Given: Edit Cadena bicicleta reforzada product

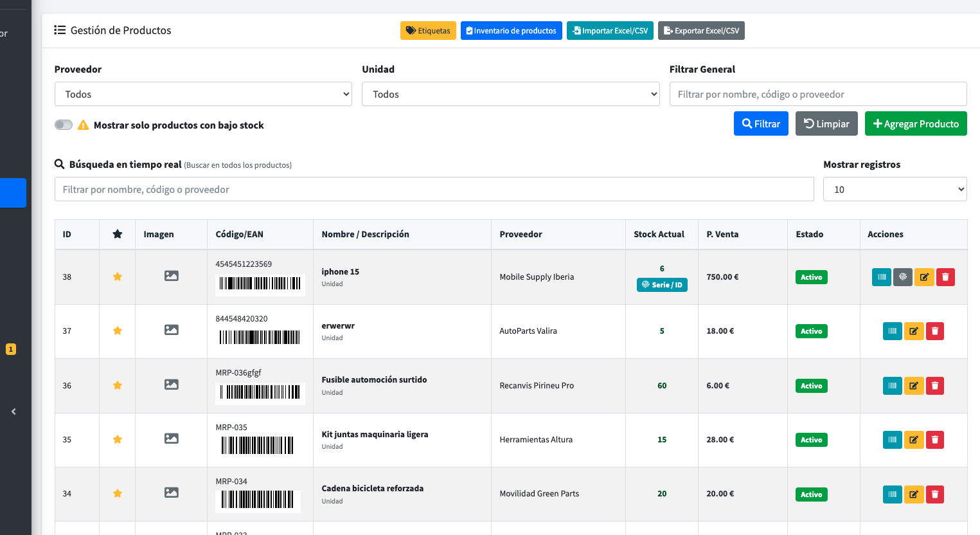Looking at the screenshot, I should [x=914, y=494].
